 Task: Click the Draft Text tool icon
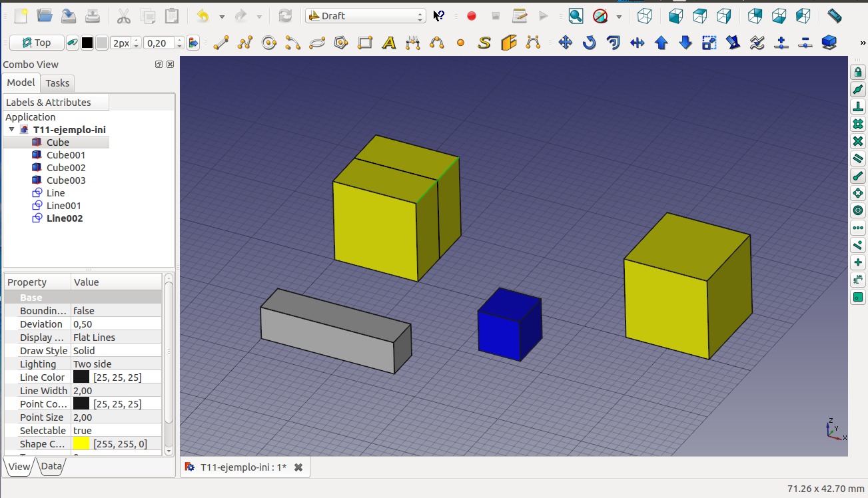(389, 43)
